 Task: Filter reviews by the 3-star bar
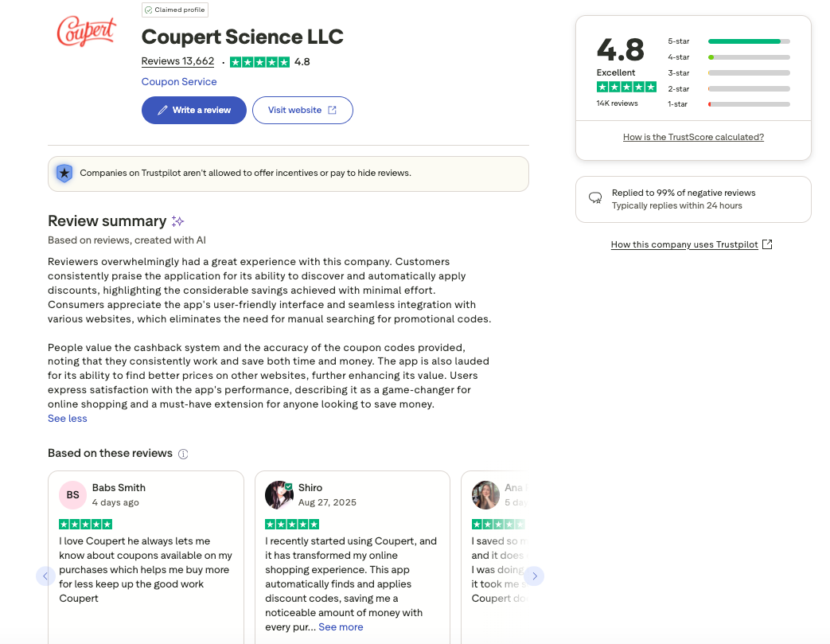pos(749,73)
